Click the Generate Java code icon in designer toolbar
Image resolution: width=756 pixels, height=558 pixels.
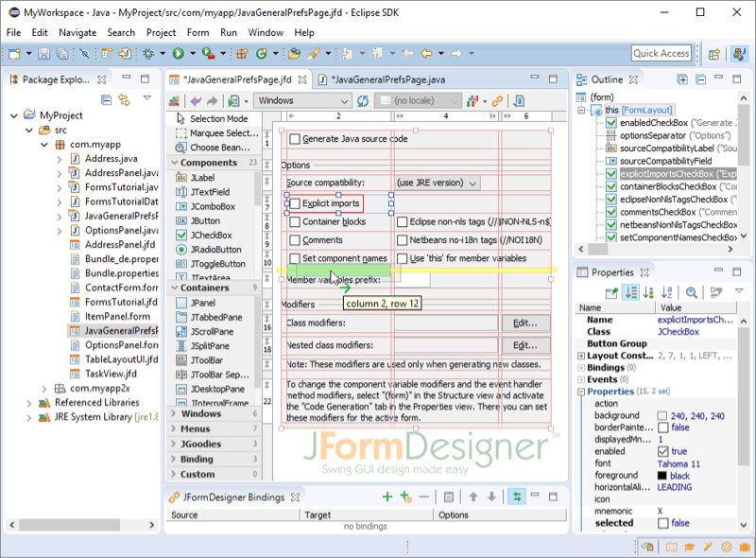(x=519, y=101)
